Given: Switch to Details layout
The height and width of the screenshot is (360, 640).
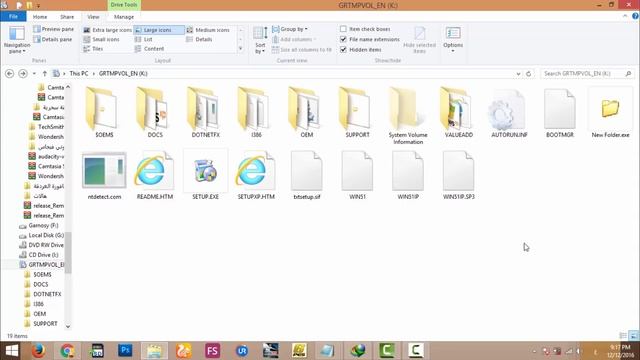Looking at the screenshot, I should pyautogui.click(x=199, y=39).
